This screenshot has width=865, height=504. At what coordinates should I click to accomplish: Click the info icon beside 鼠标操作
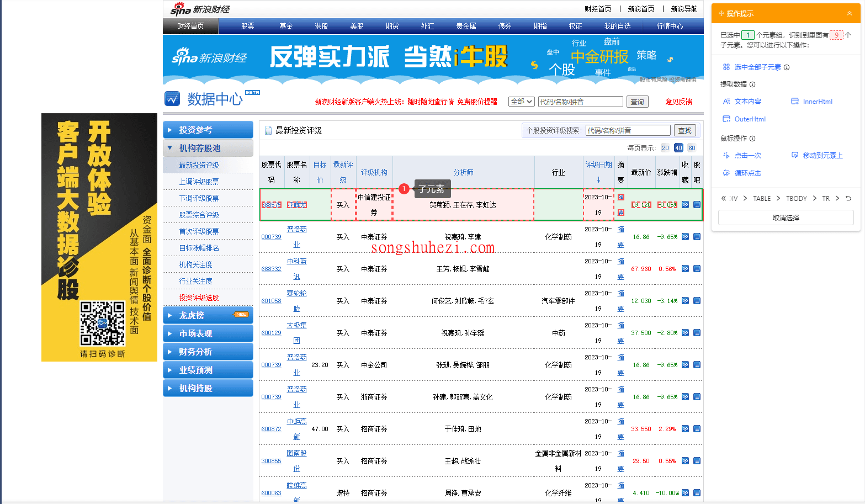pyautogui.click(x=752, y=139)
